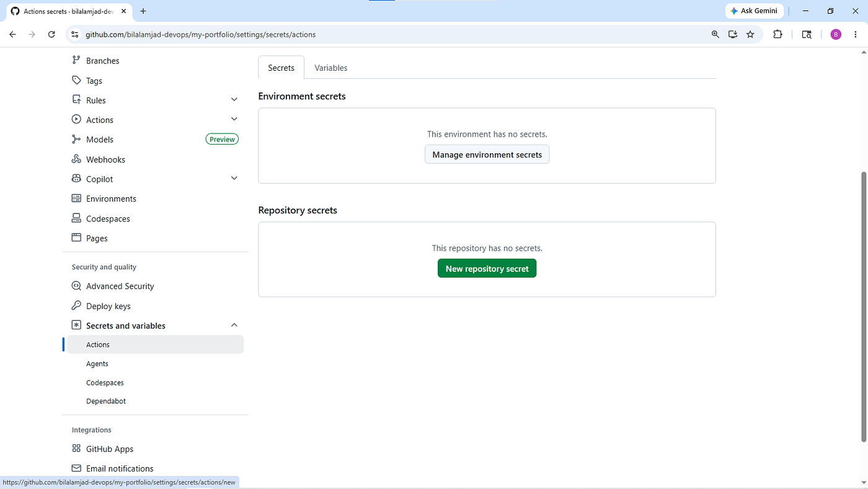Click the Models icon in sidebar
Screen dimensions: 868x489
(x=76, y=140)
